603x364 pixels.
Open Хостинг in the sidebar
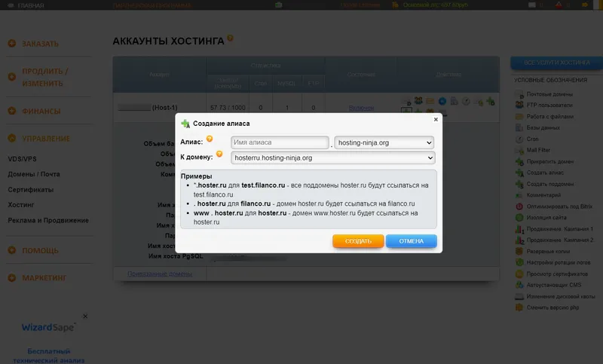(x=21, y=205)
